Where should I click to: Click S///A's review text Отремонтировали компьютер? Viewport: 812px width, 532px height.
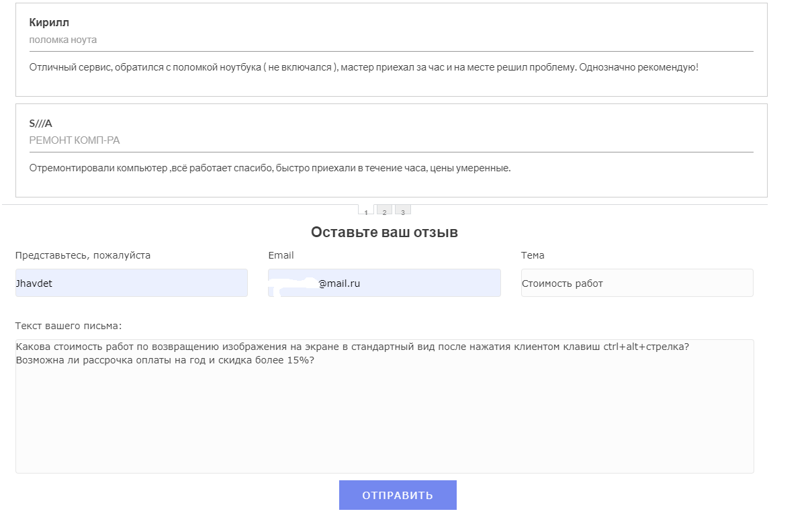coord(270,168)
